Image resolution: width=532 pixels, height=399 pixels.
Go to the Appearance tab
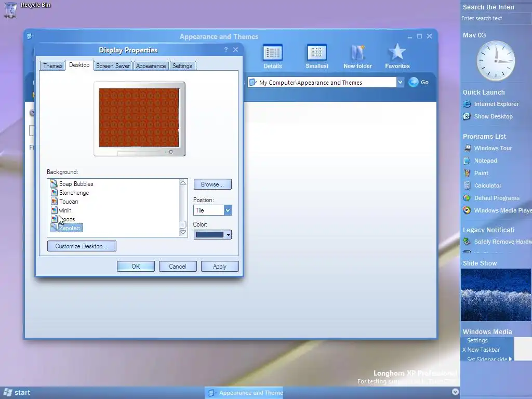click(x=151, y=66)
